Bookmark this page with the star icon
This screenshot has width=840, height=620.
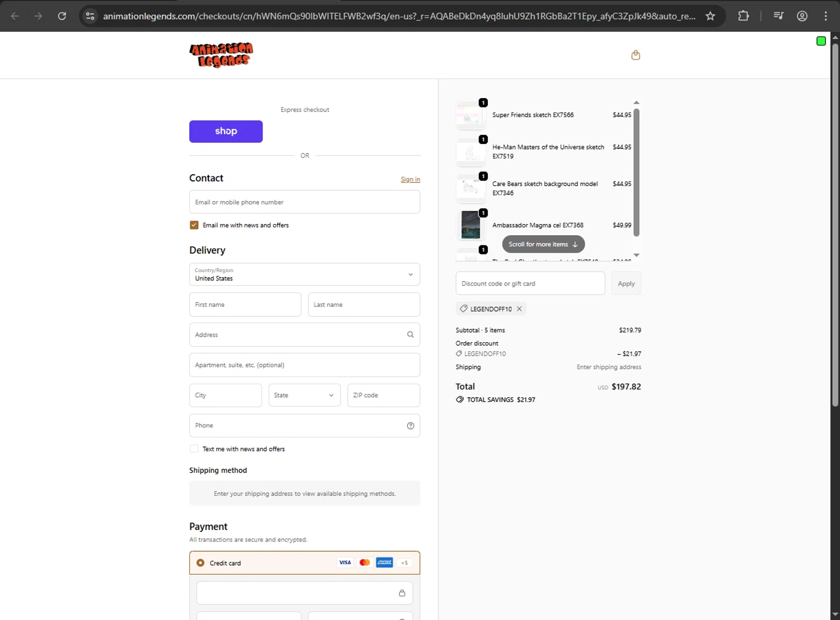[710, 16]
